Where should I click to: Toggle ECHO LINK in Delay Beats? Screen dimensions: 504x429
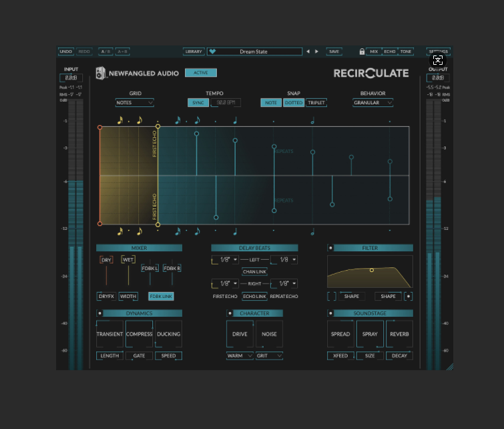point(254,297)
